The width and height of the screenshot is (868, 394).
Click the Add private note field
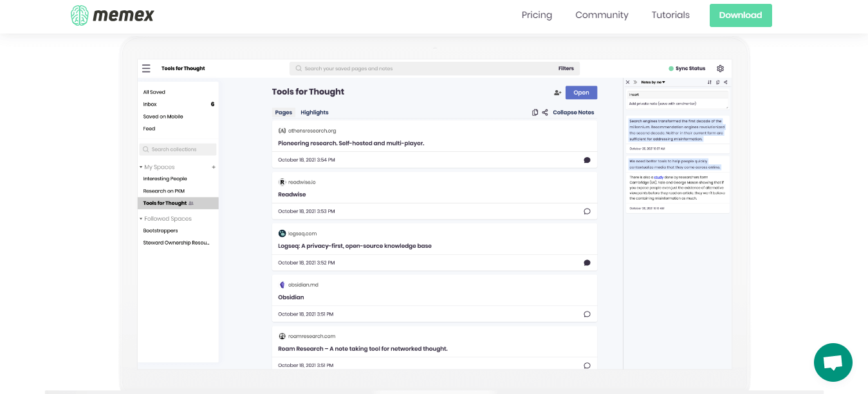[678, 104]
